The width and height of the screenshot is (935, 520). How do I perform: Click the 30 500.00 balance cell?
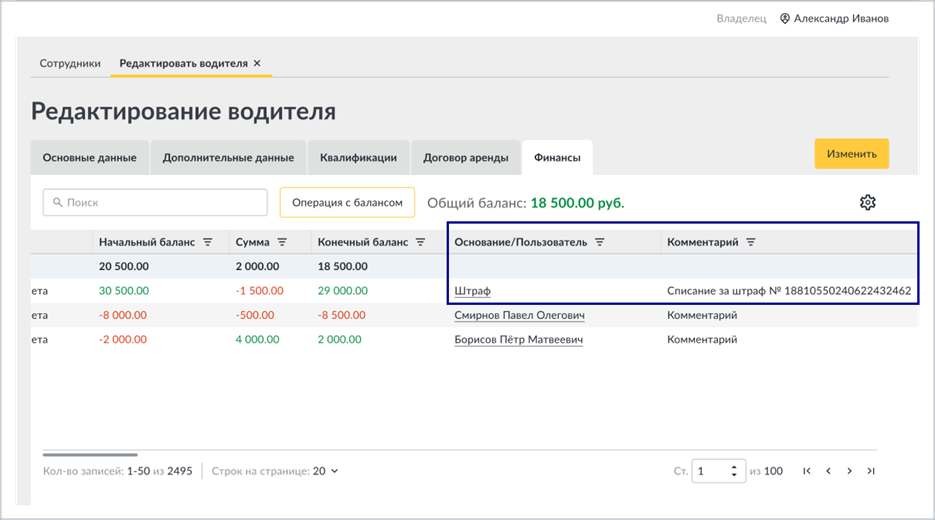[124, 291]
